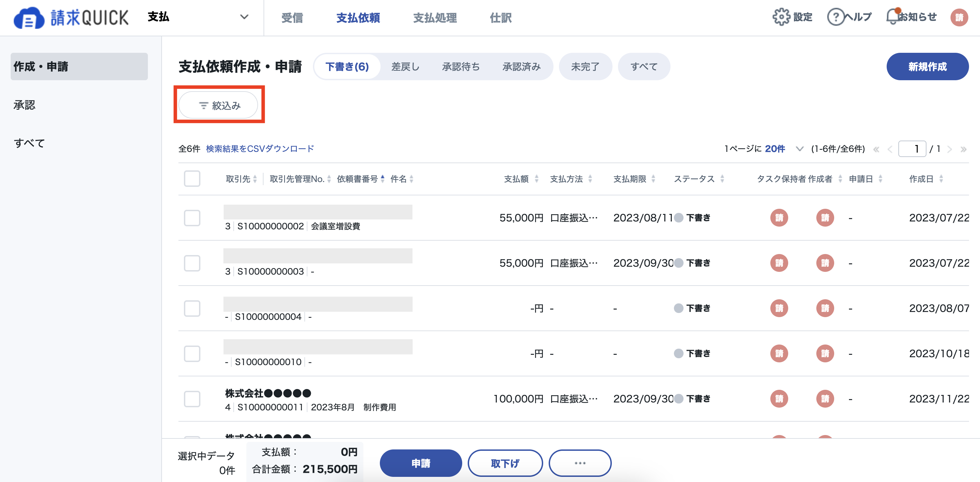
Task: Open the 支払処理 tab
Action: point(435,17)
